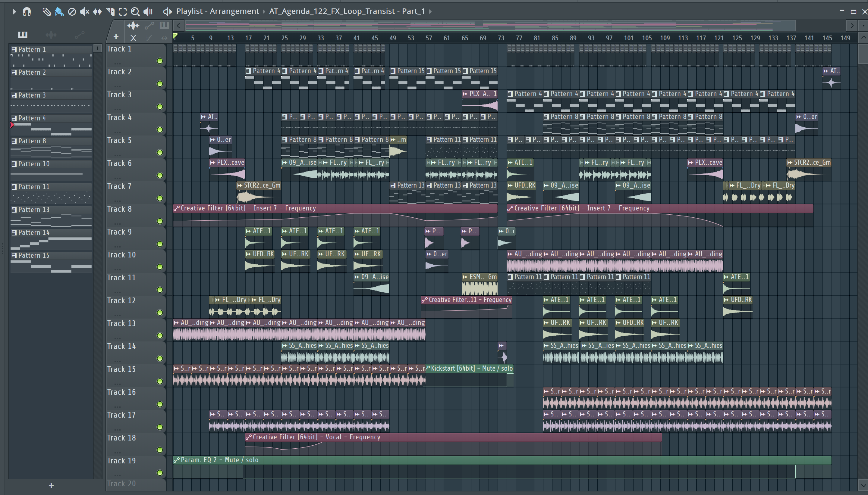Click the Track 2 header label
Screen dimensions: 868x495
119,72
